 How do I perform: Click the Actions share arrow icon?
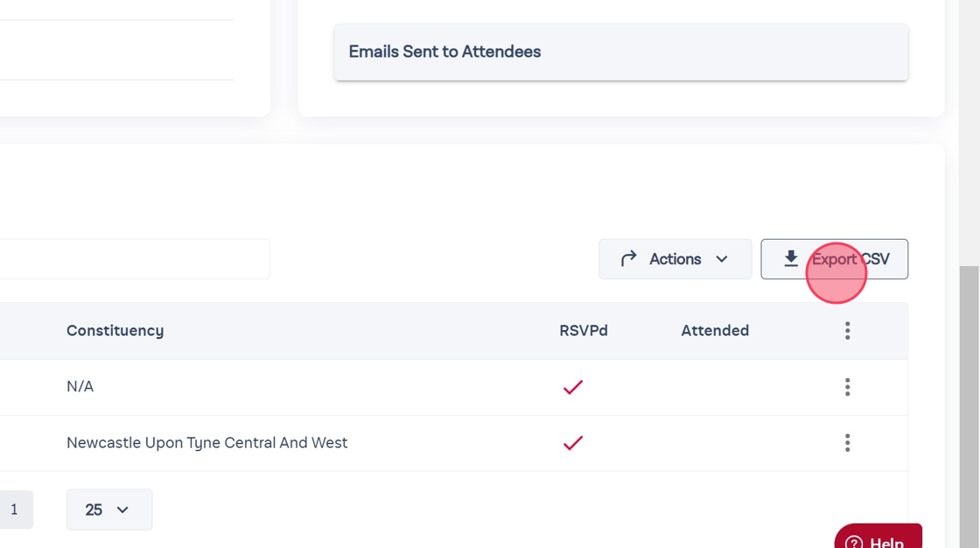(628, 259)
